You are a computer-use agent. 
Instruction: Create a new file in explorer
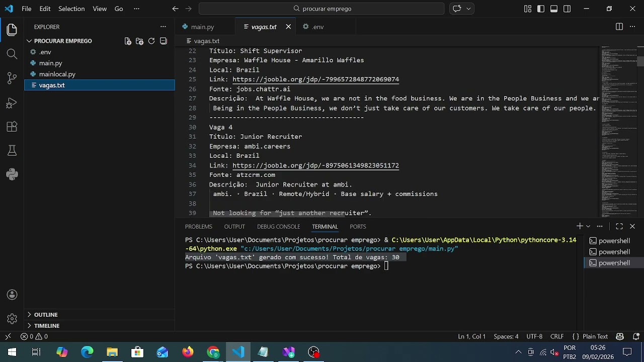click(x=128, y=41)
